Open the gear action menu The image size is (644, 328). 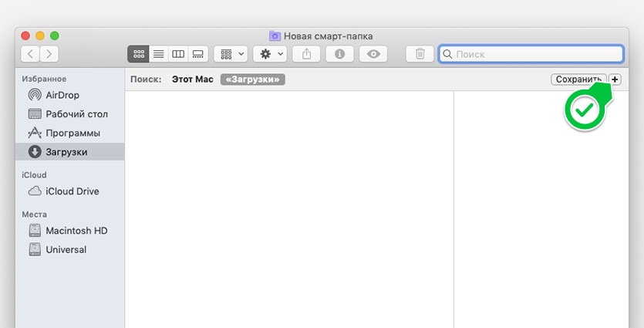pyautogui.click(x=270, y=54)
